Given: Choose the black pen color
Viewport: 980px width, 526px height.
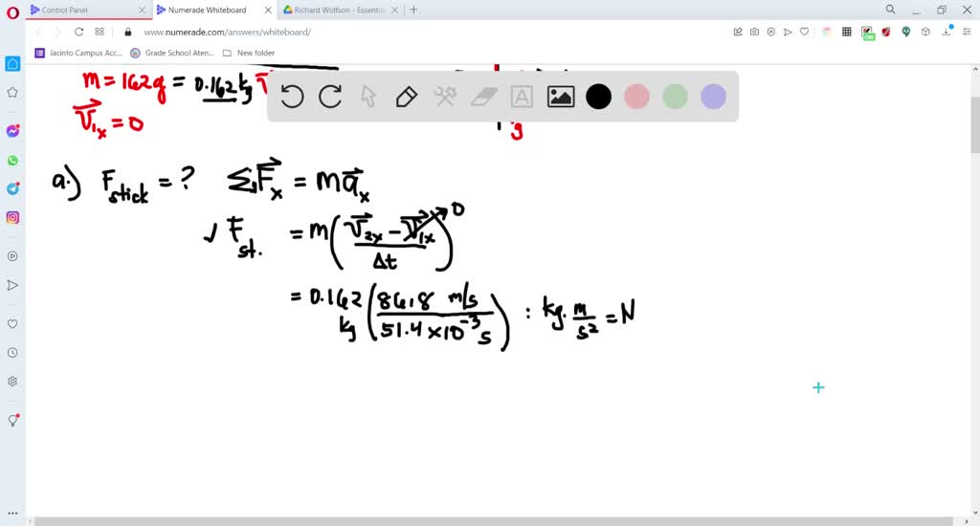Looking at the screenshot, I should click(599, 97).
